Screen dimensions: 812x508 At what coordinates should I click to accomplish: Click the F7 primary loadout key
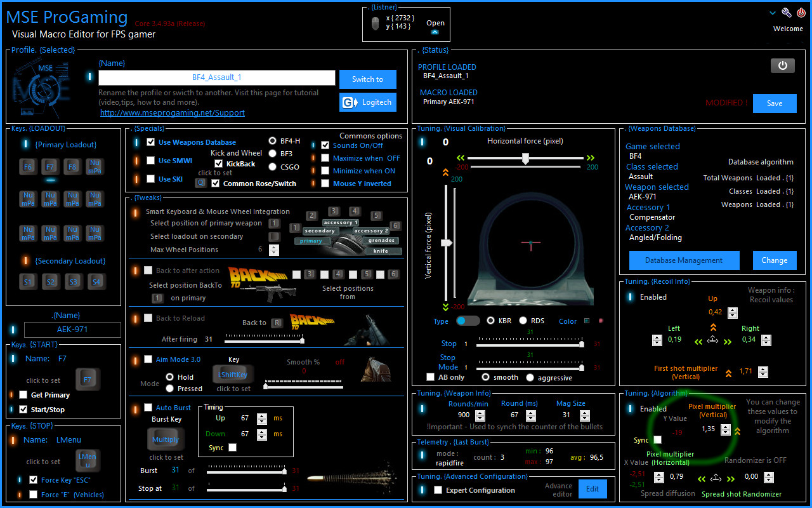[x=50, y=167]
